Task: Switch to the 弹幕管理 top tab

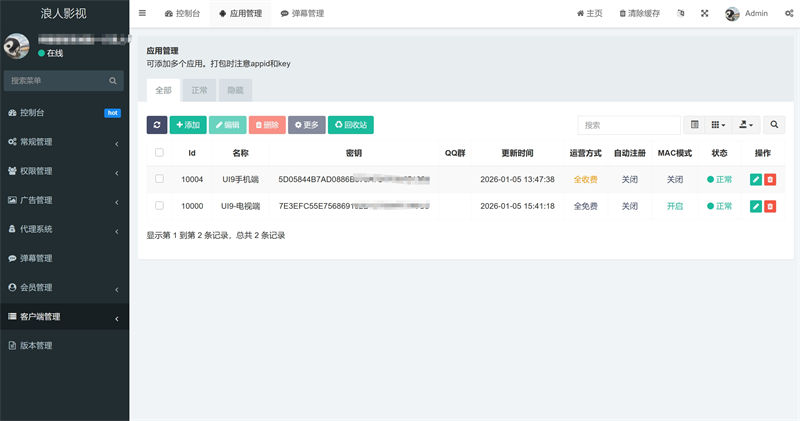Action: click(x=303, y=14)
